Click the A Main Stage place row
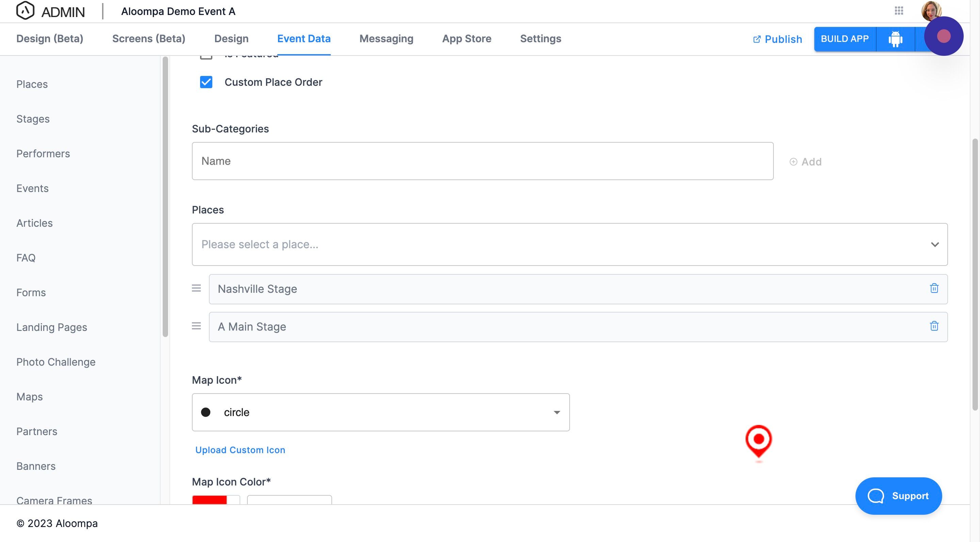The height and width of the screenshot is (542, 980). (578, 326)
